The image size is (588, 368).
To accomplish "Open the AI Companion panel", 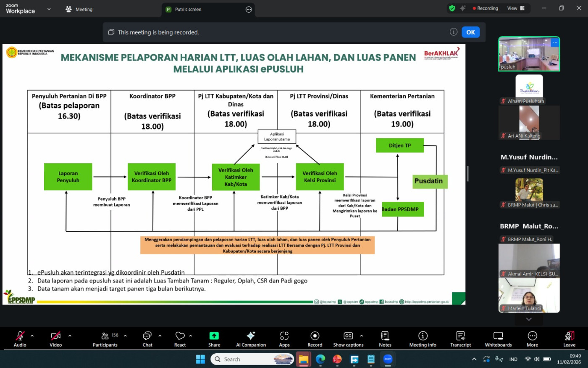I will [x=251, y=339].
